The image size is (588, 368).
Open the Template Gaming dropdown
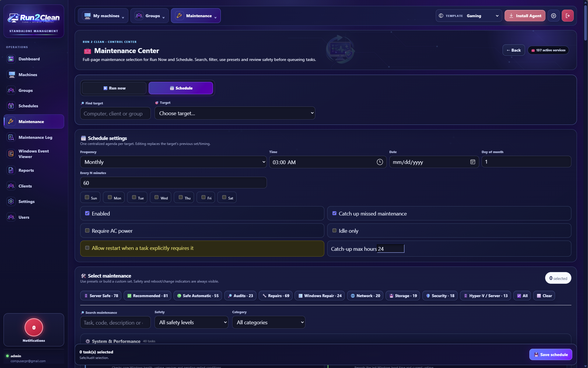pyautogui.click(x=469, y=16)
